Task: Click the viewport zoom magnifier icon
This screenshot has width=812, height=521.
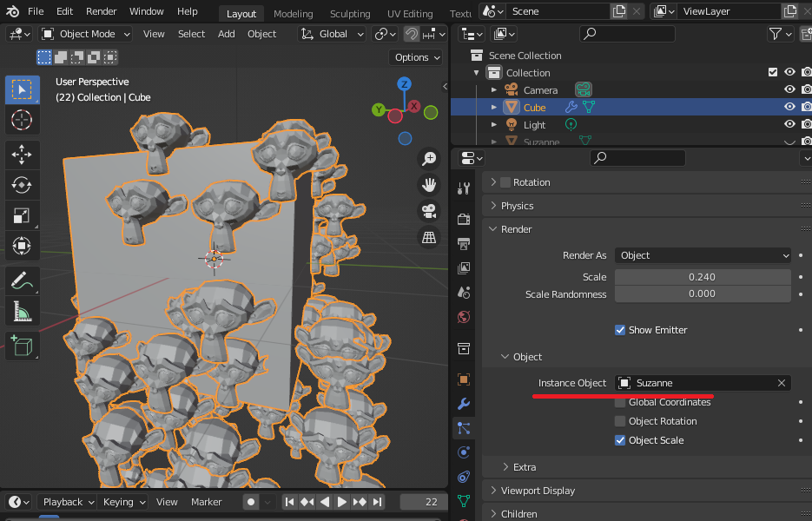Action: tap(429, 159)
